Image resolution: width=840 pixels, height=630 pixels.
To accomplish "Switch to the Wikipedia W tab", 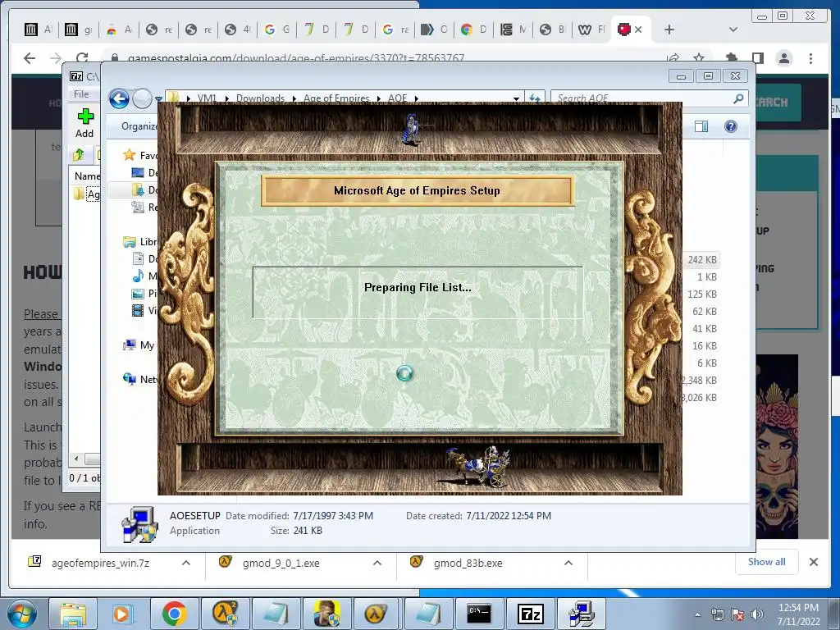I will (591, 30).
